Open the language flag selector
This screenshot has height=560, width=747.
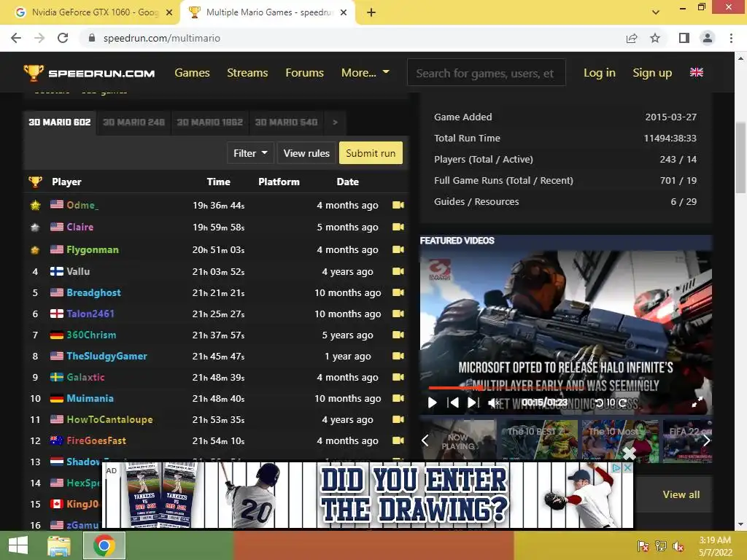tap(697, 72)
